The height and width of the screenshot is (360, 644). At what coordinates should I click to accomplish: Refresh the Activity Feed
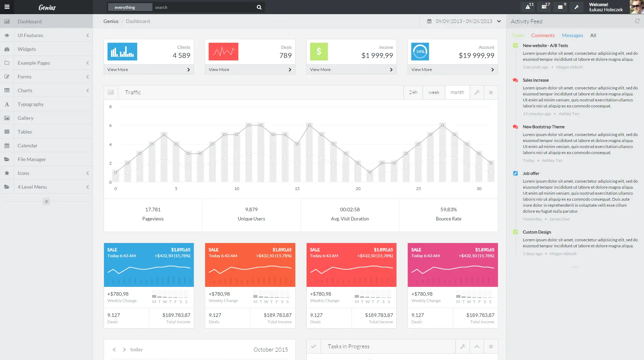point(637,21)
